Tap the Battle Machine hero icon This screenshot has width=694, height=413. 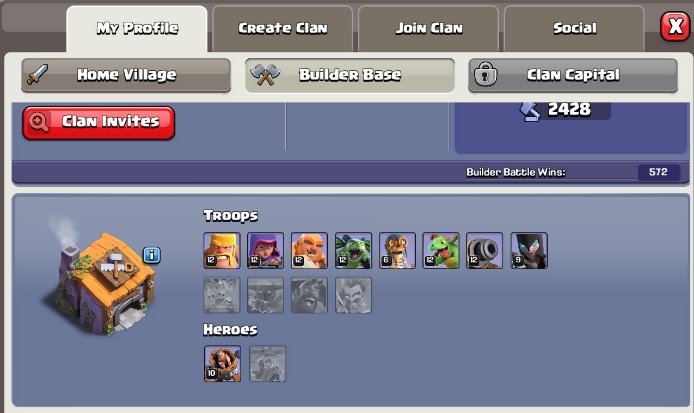222,363
